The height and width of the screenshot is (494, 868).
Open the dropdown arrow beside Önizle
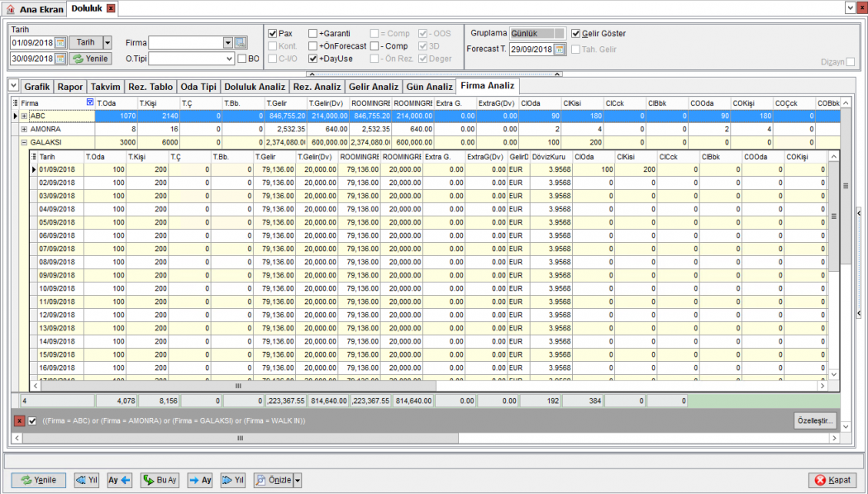(x=298, y=480)
